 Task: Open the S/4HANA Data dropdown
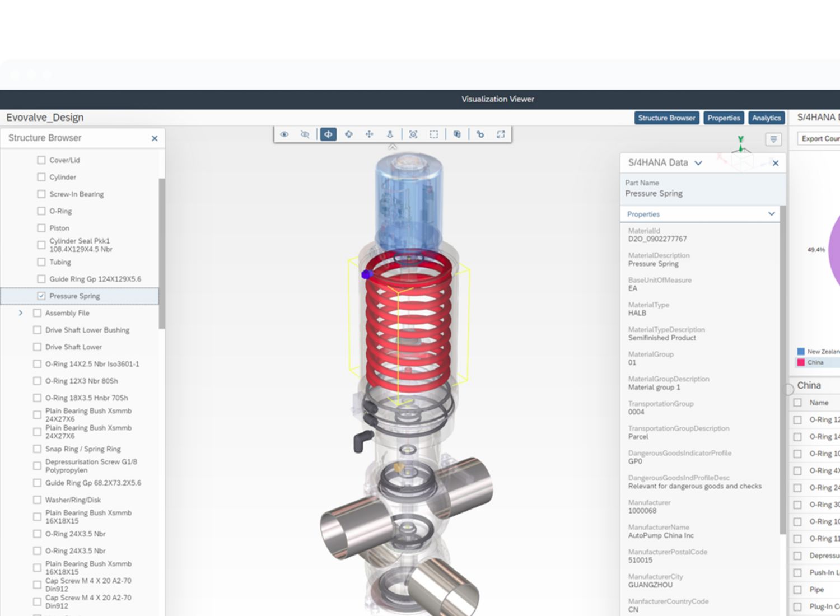pyautogui.click(x=698, y=163)
